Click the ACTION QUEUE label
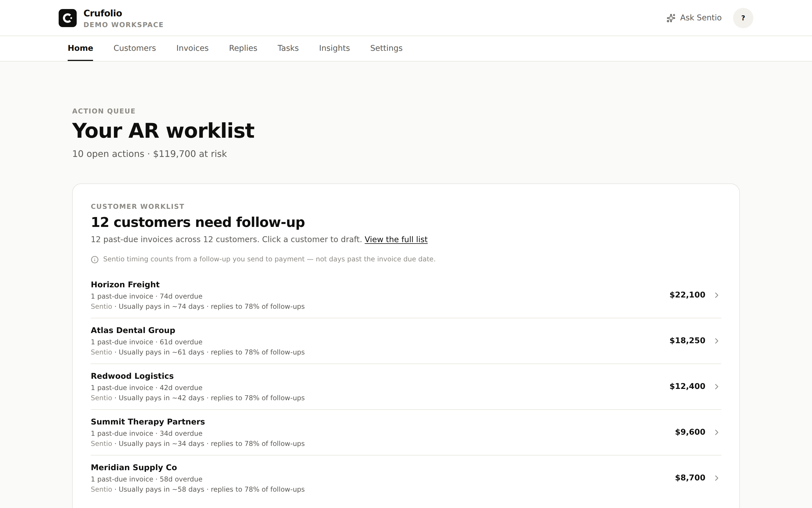The image size is (812, 508). [x=104, y=111]
